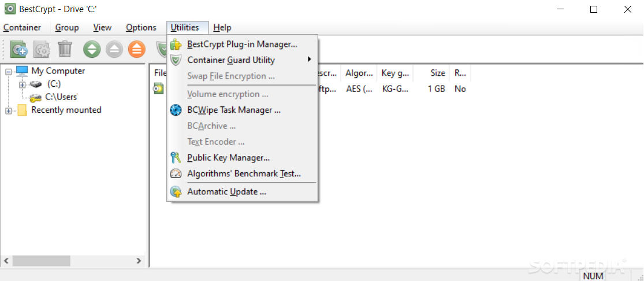Maximize the BestCrypt window
The height and width of the screenshot is (281, 644).
[x=594, y=9]
